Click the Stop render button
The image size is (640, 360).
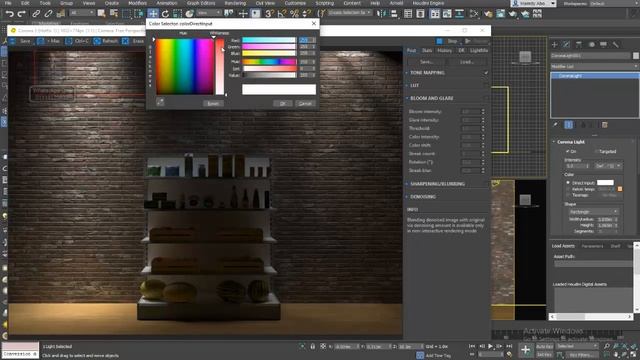447,41
